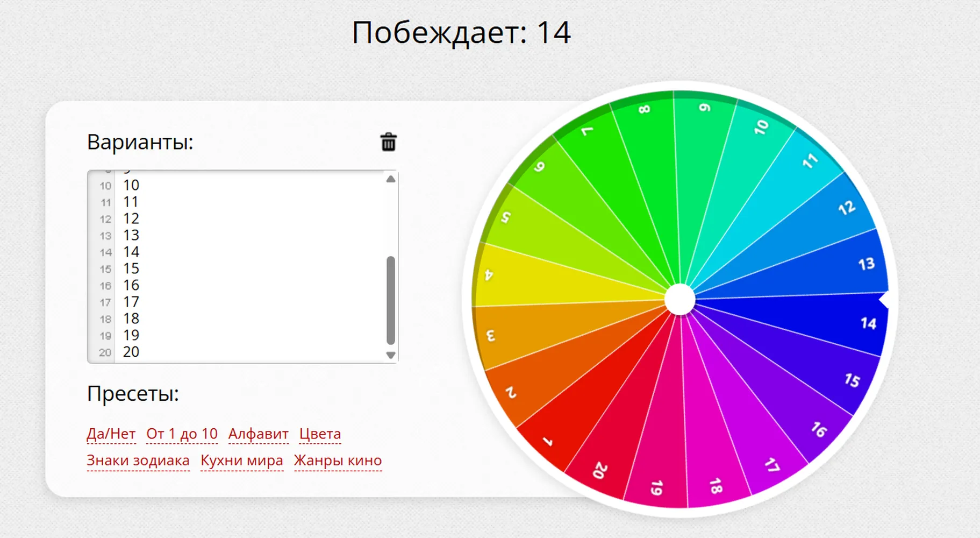Click the Варианты: label

point(140,142)
